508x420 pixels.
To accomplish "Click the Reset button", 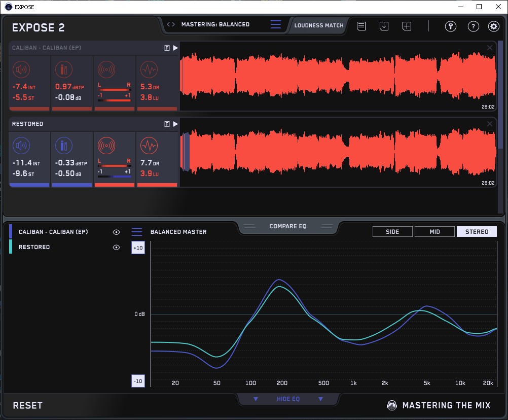I will tap(27, 405).
